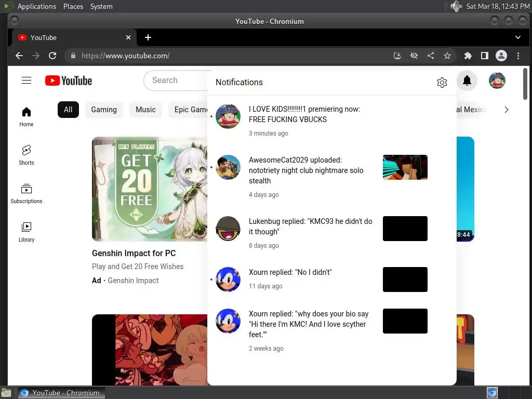Click the '3 minutes ago' timestamp
Image resolution: width=532 pixels, height=399 pixels.
(269, 134)
